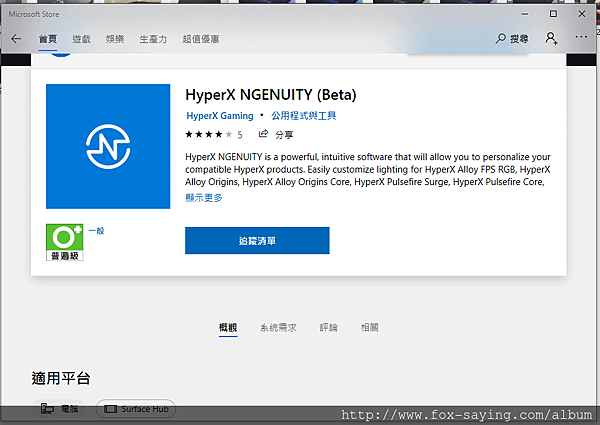Expand description with 顯示更多

click(x=204, y=198)
